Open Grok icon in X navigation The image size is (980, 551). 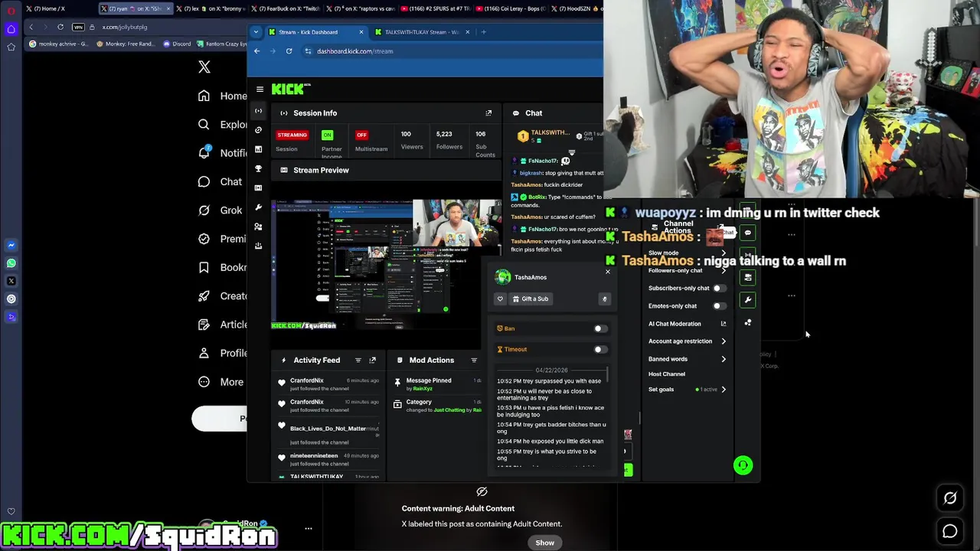(204, 210)
